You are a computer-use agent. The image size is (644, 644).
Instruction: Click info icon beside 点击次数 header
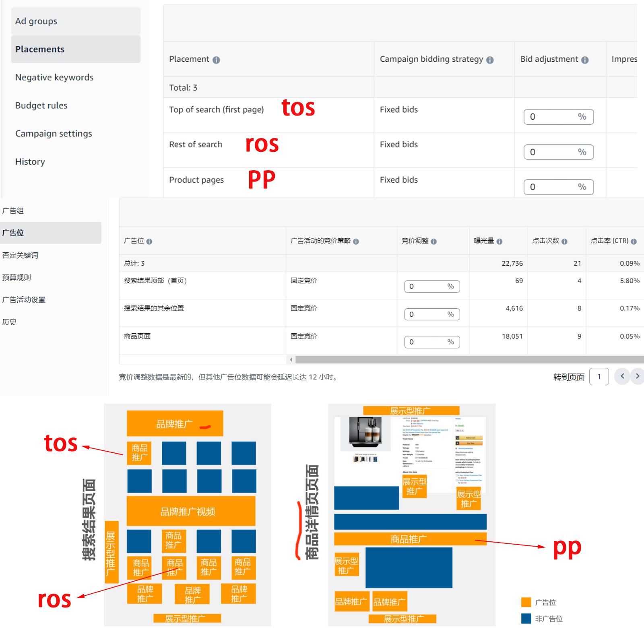(564, 242)
